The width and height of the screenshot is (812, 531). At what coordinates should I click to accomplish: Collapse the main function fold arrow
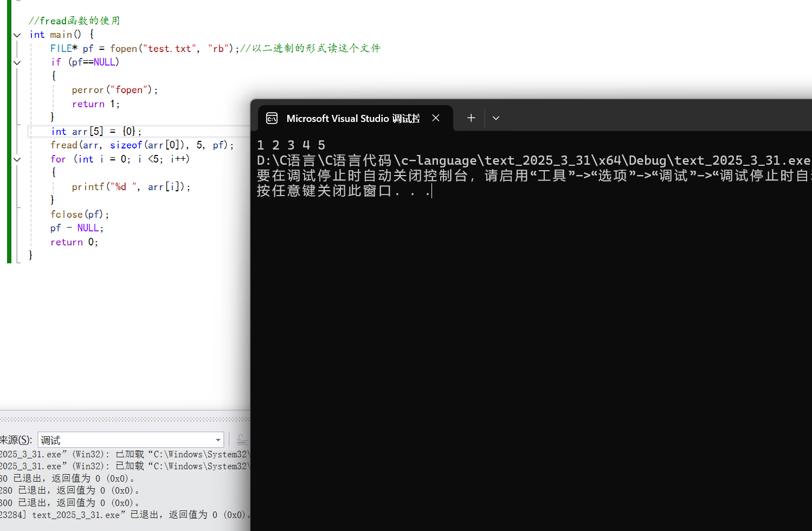pyautogui.click(x=17, y=35)
